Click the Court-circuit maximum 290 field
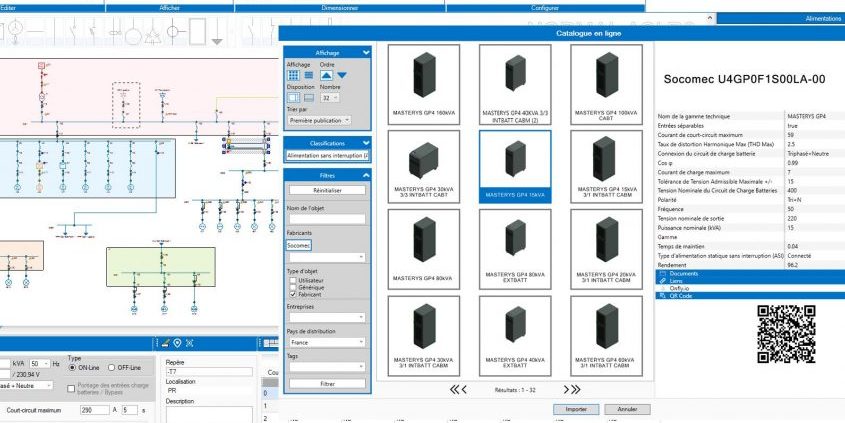Viewport: 845px width, 423px height. pyautogui.click(x=94, y=410)
